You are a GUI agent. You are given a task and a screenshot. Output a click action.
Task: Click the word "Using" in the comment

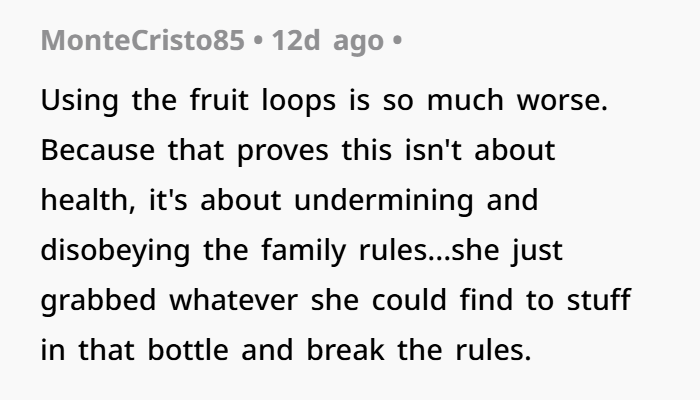tap(79, 101)
